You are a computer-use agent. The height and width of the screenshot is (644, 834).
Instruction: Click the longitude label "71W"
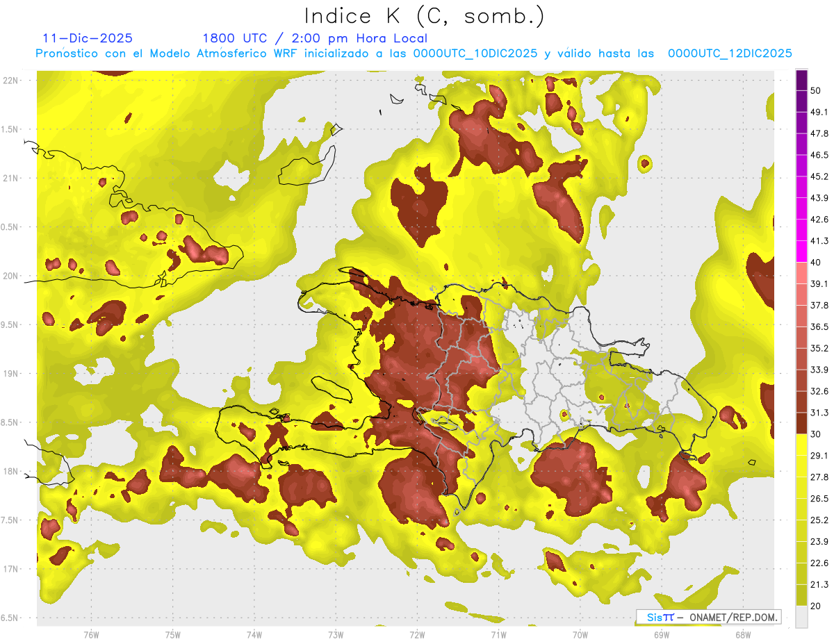(498, 635)
